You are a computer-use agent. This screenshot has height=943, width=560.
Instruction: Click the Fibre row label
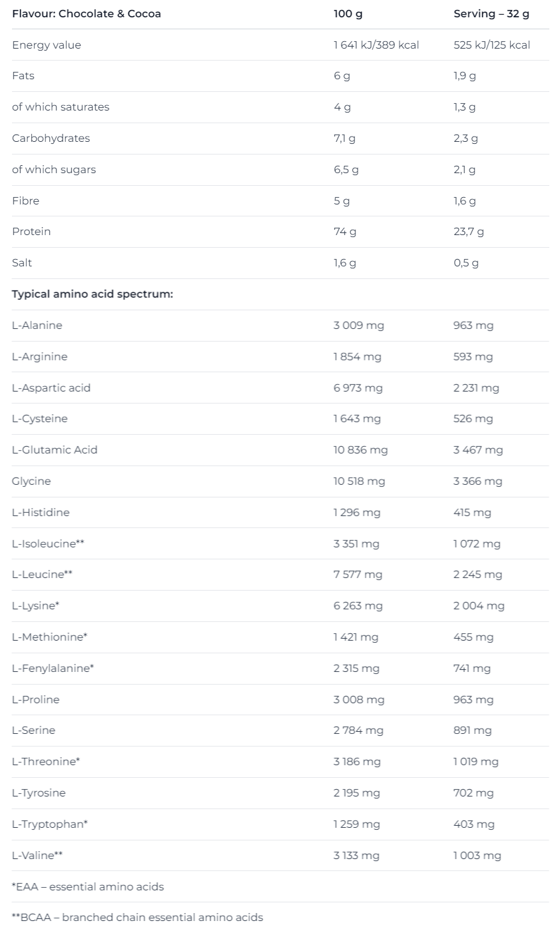(25, 200)
